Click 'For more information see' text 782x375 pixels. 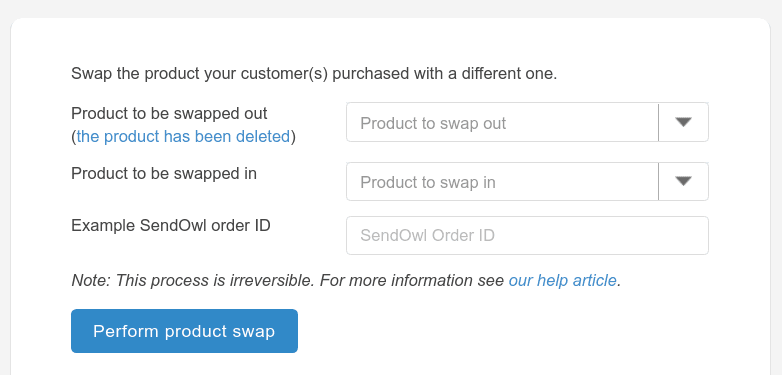click(412, 280)
